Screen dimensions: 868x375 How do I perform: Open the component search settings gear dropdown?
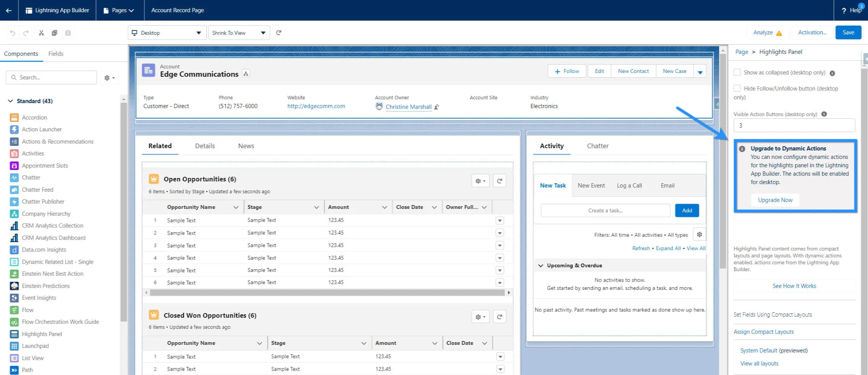[x=110, y=78]
